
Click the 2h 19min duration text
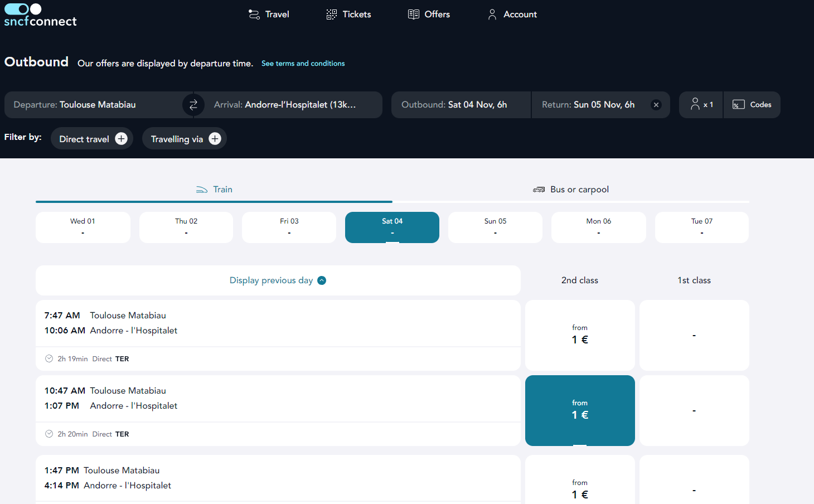click(x=72, y=359)
